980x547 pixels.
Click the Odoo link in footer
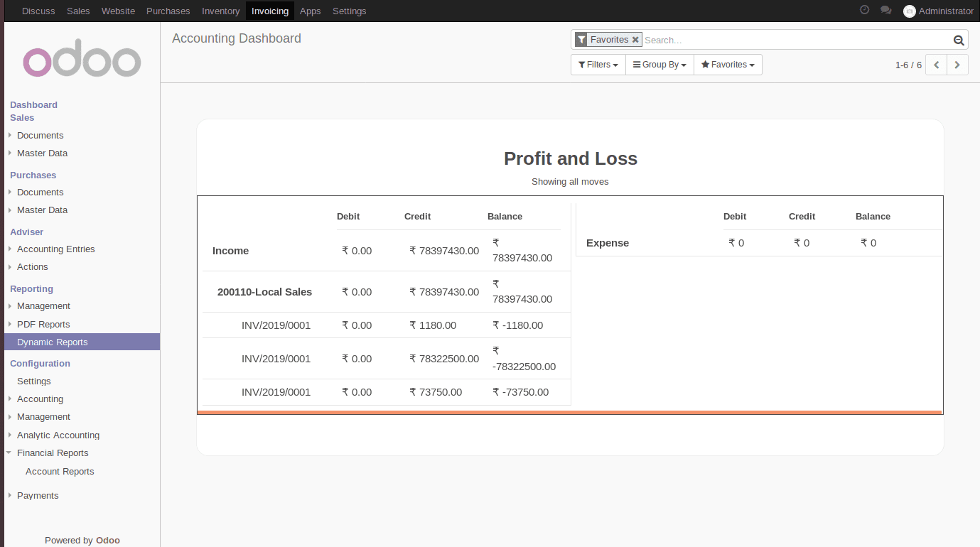(108, 540)
